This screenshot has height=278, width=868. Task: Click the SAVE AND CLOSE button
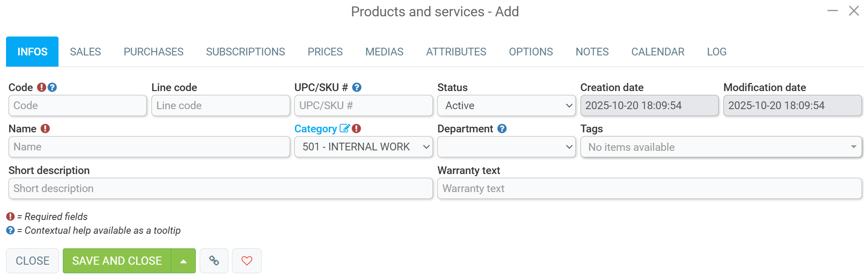117,261
